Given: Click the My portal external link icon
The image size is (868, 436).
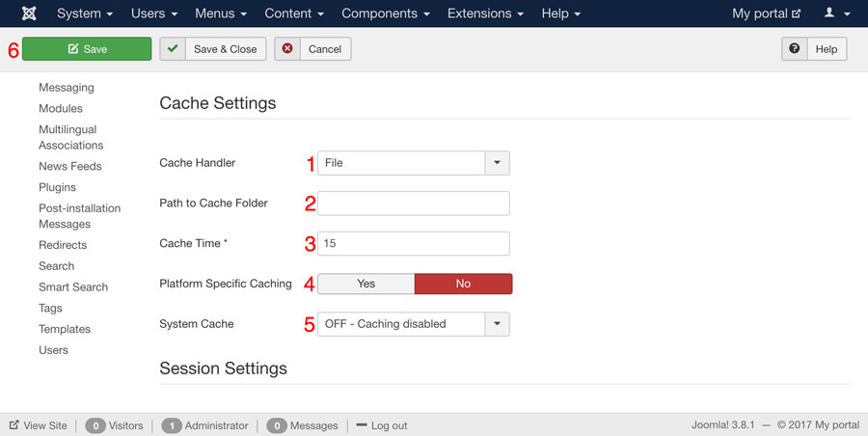Looking at the screenshot, I should (796, 14).
